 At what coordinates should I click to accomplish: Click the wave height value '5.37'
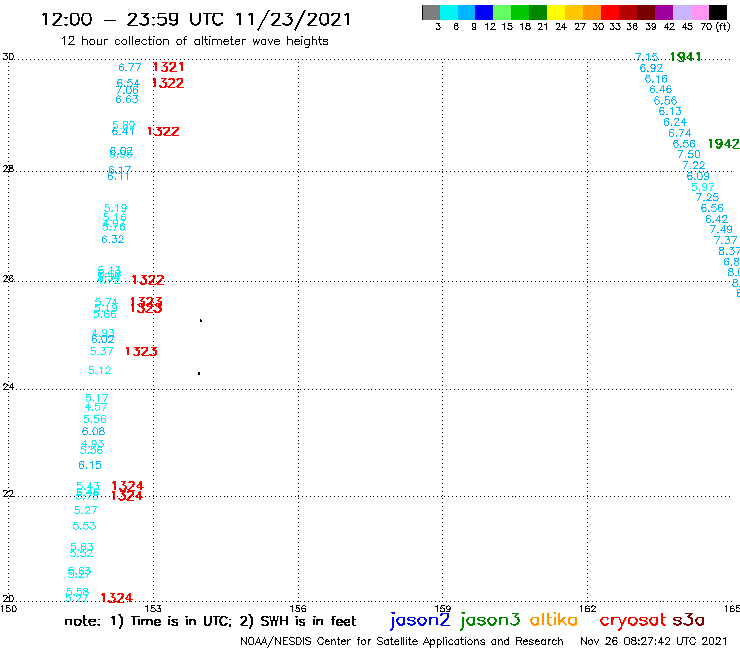tap(101, 351)
